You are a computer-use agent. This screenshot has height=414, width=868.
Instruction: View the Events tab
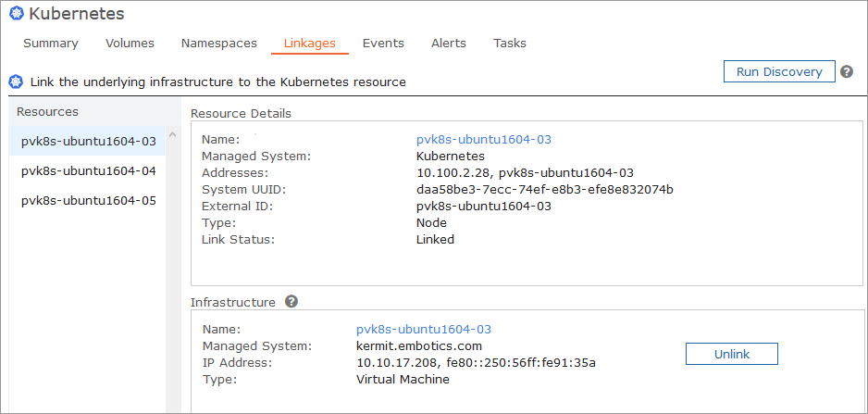(383, 44)
